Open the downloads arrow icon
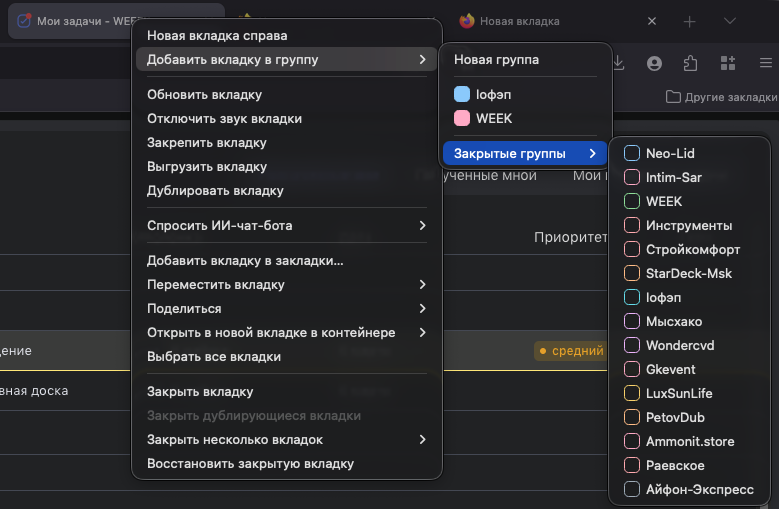 click(619, 63)
